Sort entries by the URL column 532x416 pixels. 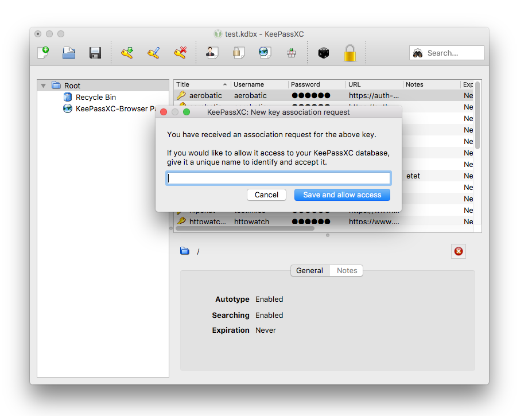[374, 84]
